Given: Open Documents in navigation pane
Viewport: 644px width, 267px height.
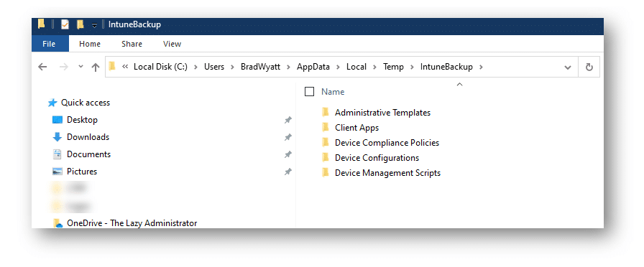Looking at the screenshot, I should pos(88,154).
